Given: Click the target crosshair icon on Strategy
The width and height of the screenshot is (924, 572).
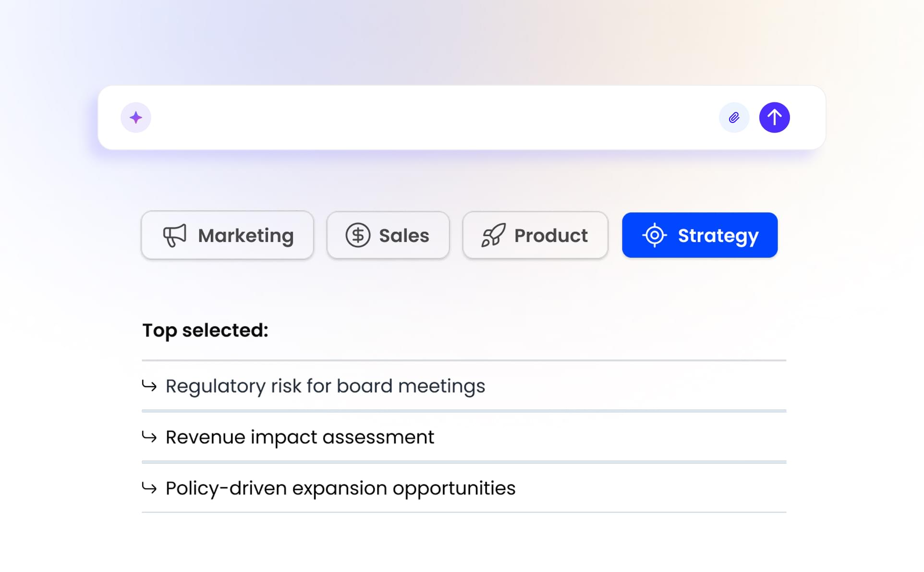Looking at the screenshot, I should click(x=655, y=235).
